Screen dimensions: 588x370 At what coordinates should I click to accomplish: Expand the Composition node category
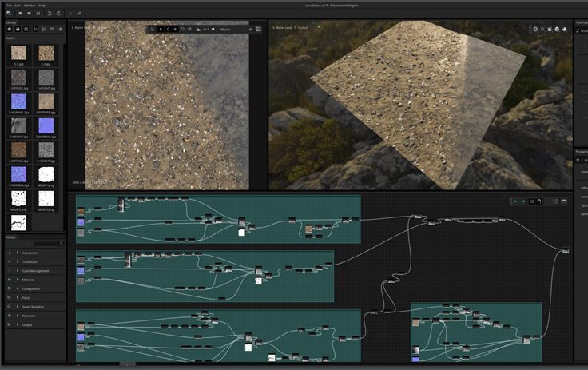[x=18, y=288]
